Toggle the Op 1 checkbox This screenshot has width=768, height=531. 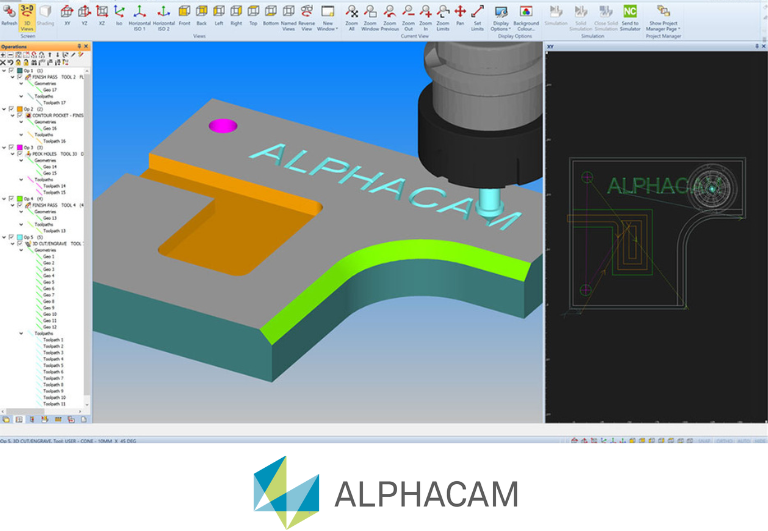pos(11,71)
